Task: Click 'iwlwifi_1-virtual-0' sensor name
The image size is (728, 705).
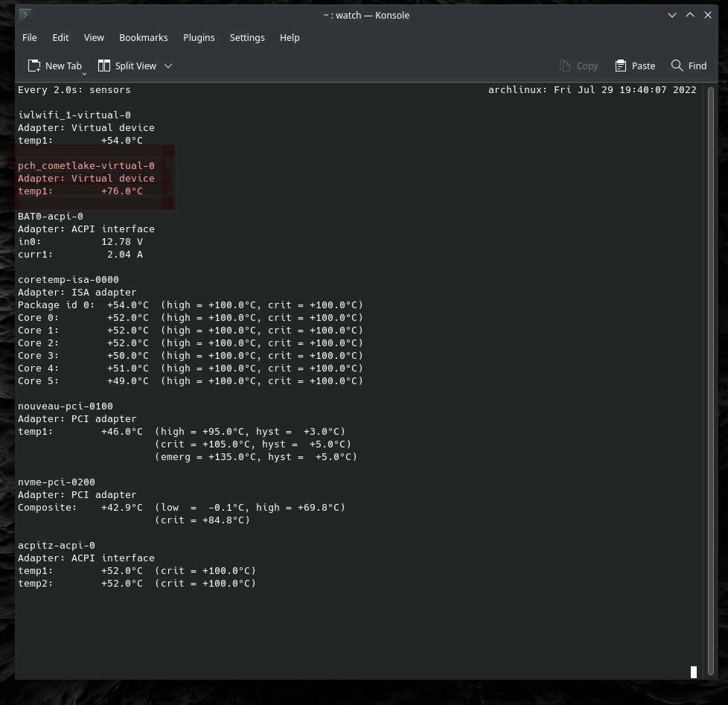Action: click(74, 115)
